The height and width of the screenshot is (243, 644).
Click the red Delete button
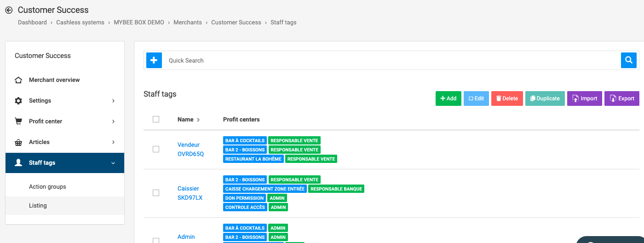click(x=507, y=98)
